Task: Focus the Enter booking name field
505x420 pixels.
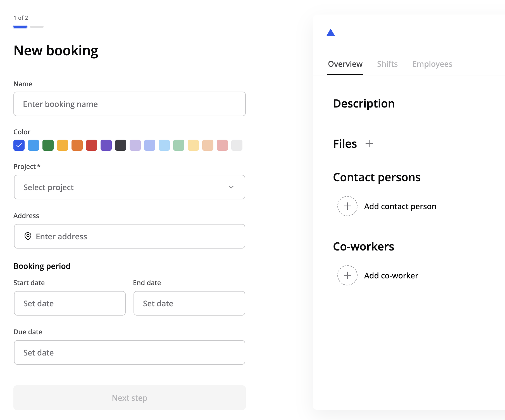Action: coord(130,104)
